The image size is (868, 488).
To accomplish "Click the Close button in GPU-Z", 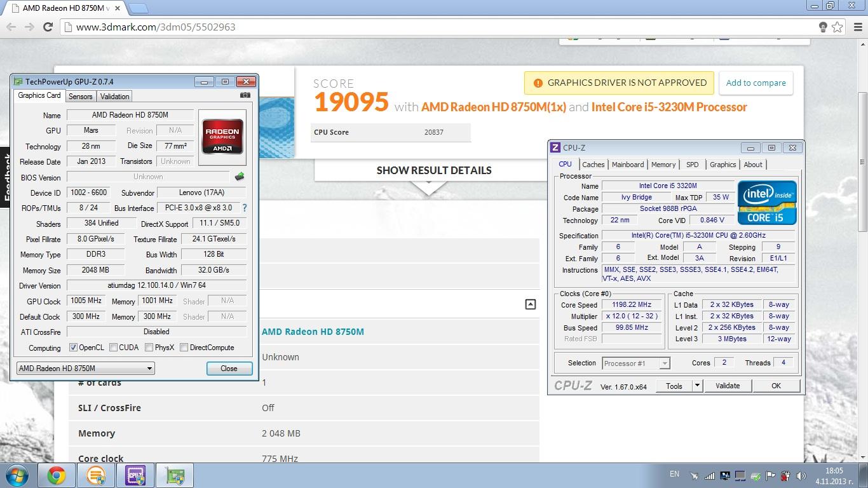I will (229, 369).
